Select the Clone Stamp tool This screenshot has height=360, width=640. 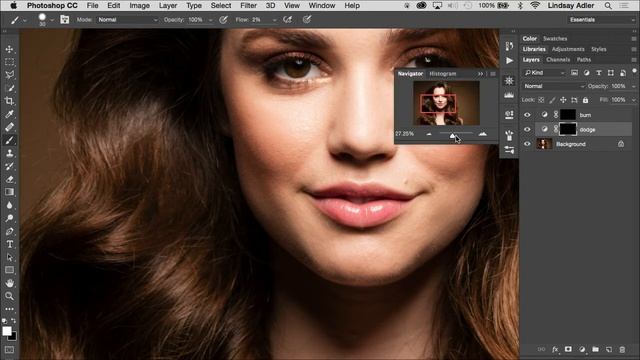click(9, 153)
